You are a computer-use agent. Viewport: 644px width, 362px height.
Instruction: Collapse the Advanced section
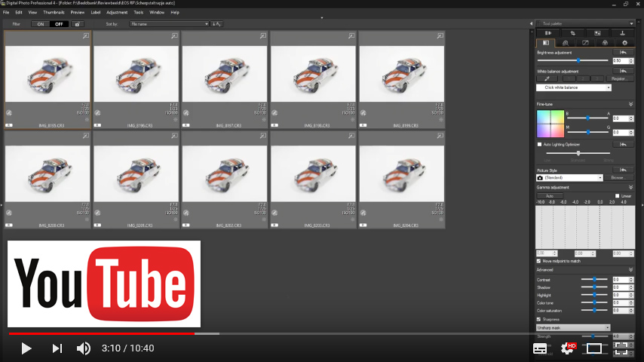pyautogui.click(x=631, y=270)
